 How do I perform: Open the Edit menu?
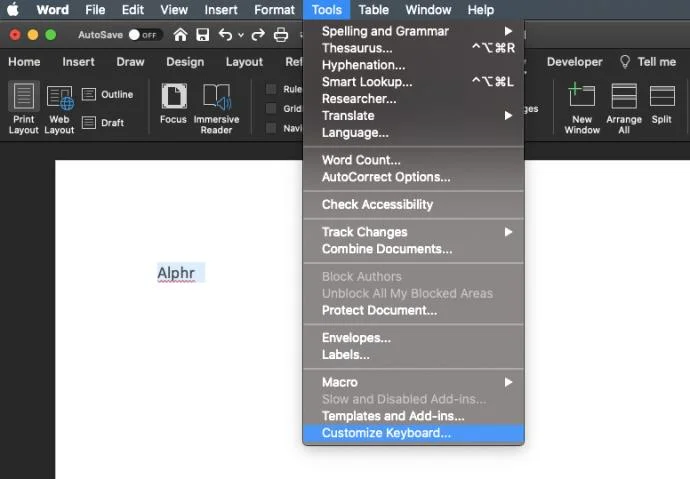pos(132,10)
